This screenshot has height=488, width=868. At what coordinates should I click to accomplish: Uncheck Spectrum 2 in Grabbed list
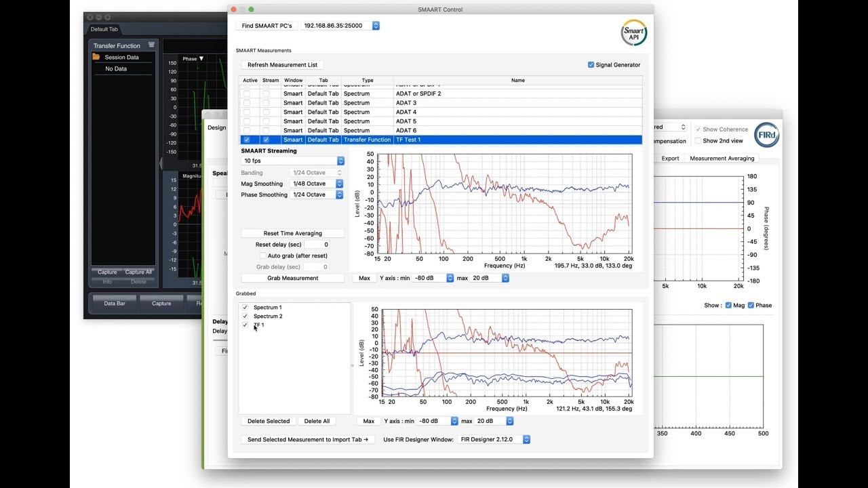[x=245, y=316]
